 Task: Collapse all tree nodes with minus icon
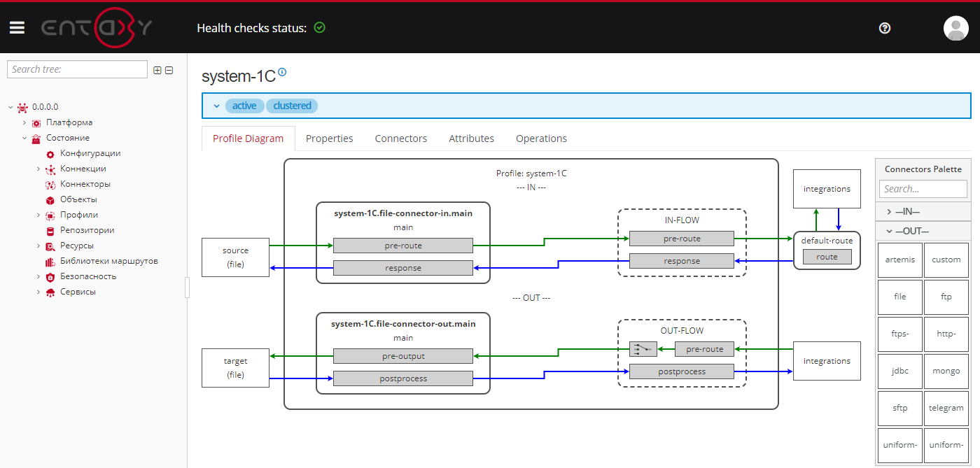pos(169,70)
